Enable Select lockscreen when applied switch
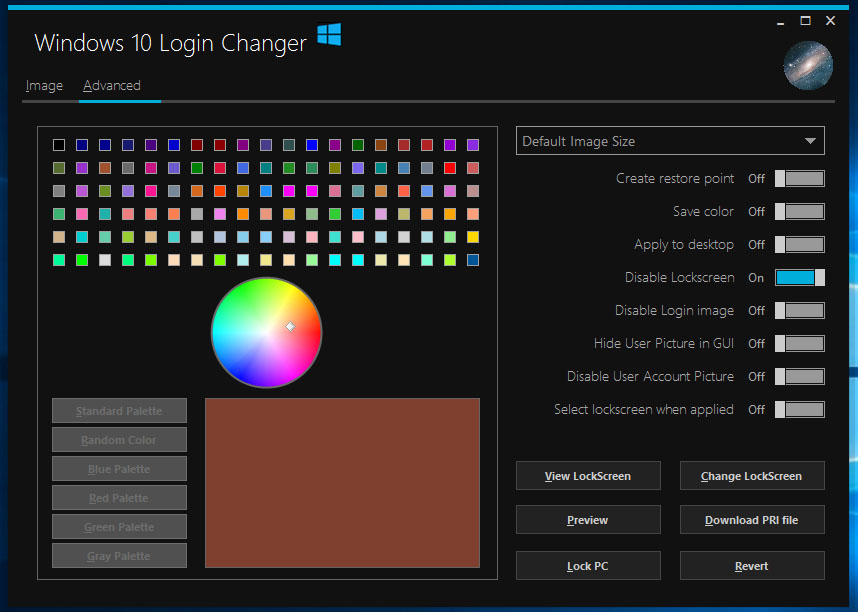 pyautogui.click(x=799, y=409)
